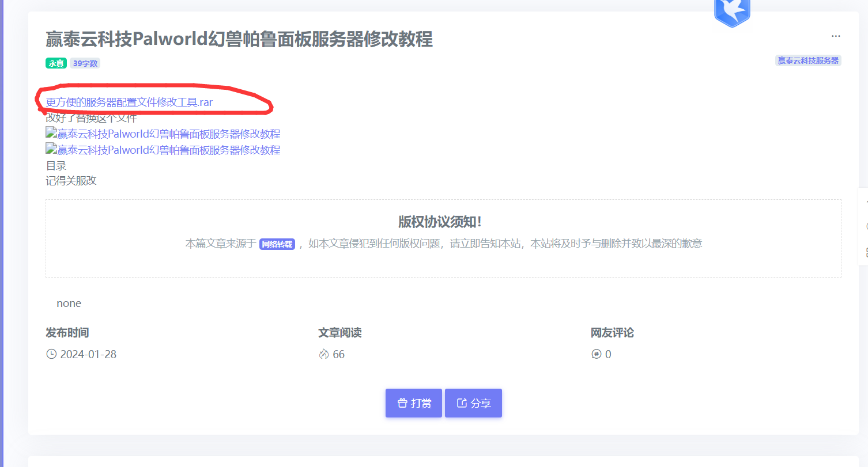Click the text 'none' below copyright box
Screen dimensions: 868x467
point(69,303)
